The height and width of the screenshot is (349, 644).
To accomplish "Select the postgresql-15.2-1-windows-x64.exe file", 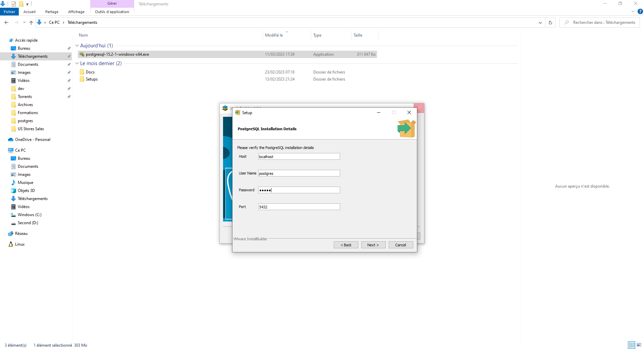I will pyautogui.click(x=227, y=54).
